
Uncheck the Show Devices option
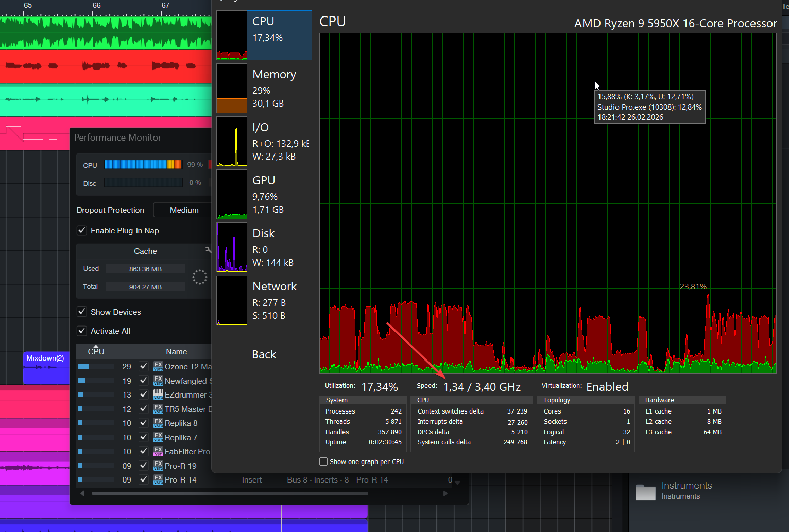[x=82, y=311]
